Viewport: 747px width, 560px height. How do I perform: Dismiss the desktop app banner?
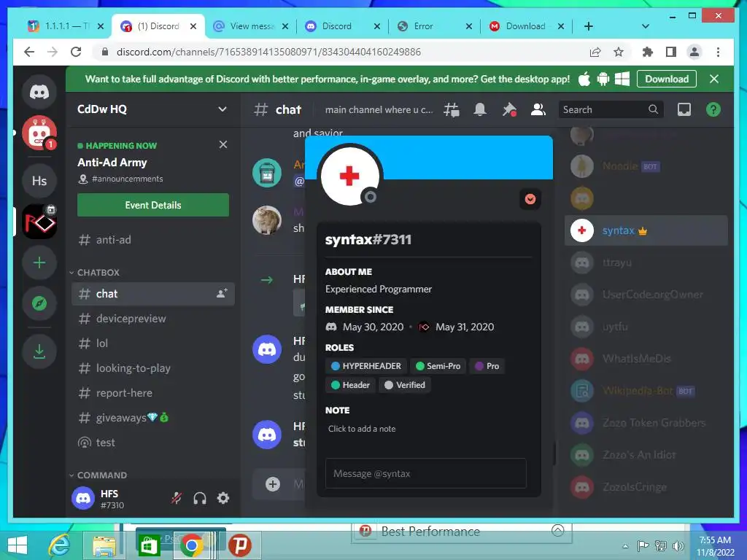click(713, 79)
